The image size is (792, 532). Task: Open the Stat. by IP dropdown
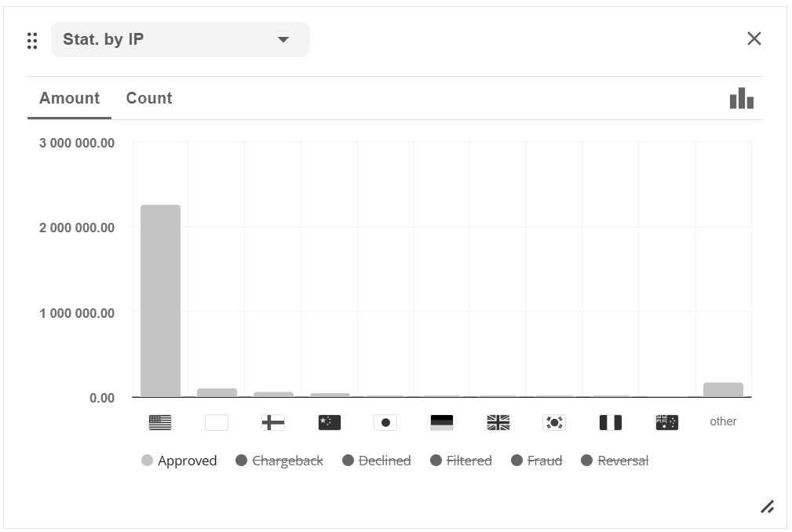click(x=181, y=39)
